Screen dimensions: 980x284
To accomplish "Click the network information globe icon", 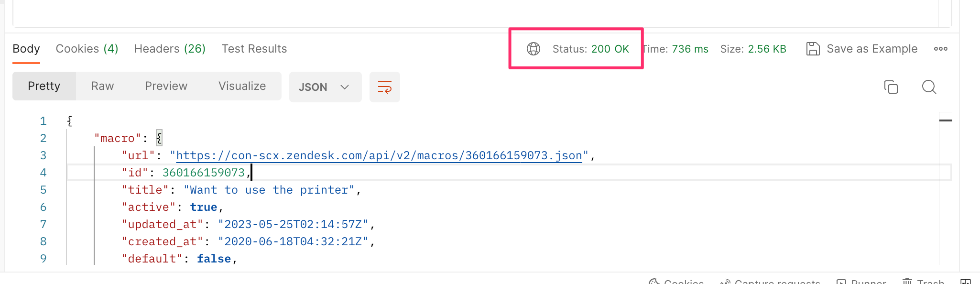I will [533, 48].
